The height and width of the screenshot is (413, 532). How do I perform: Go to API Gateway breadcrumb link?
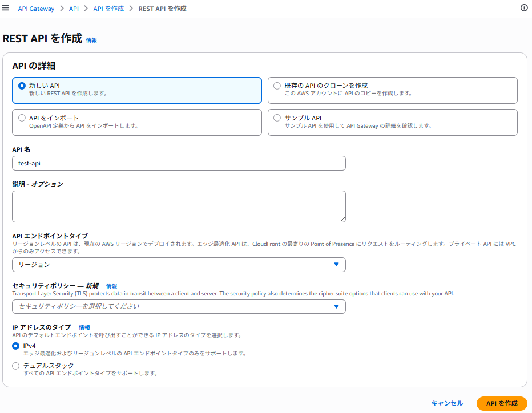tap(36, 9)
